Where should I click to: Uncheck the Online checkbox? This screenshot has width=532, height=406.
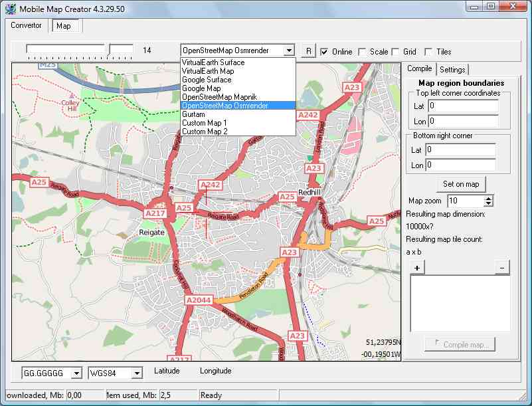tap(324, 52)
